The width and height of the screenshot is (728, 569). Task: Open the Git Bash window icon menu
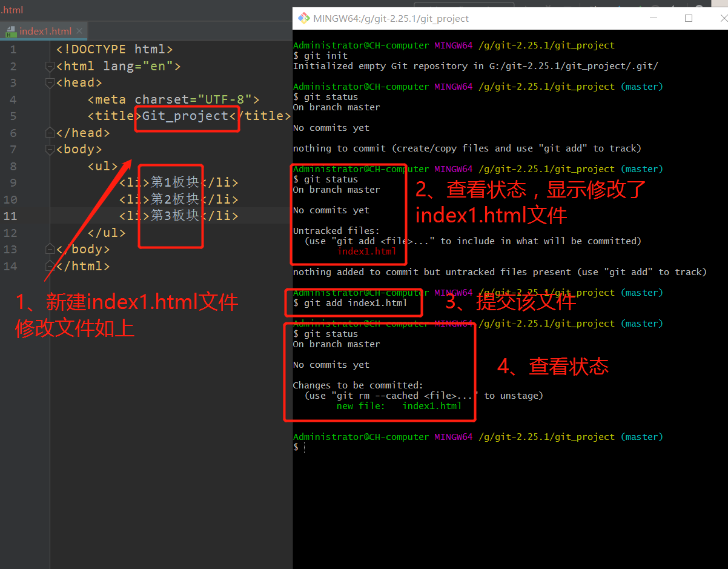[x=303, y=18]
